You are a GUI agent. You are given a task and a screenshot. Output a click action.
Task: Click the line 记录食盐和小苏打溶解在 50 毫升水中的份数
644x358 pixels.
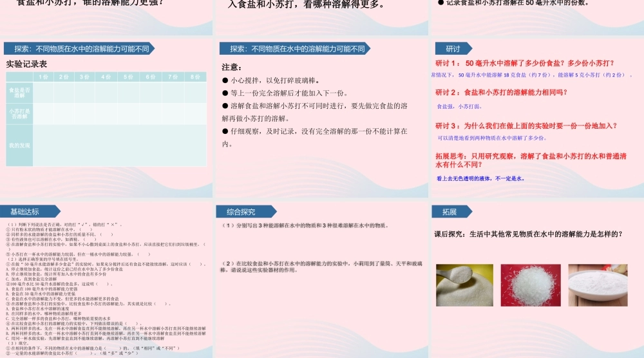point(513,3)
